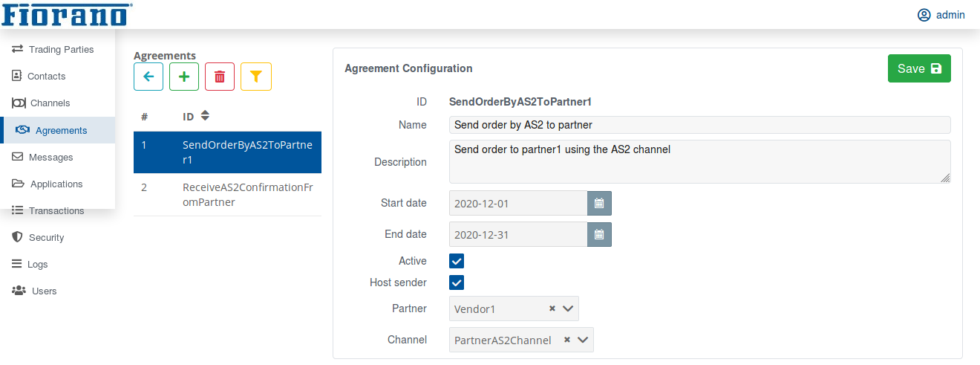Open Start date calendar picker
Screen dimensions: 980x365
pyautogui.click(x=599, y=203)
